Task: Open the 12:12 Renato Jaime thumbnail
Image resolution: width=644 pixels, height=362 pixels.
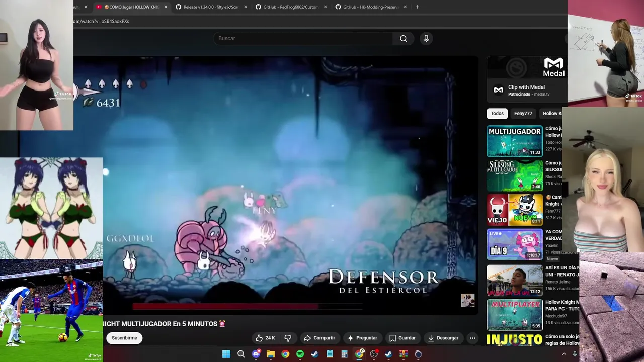Action: (515, 280)
